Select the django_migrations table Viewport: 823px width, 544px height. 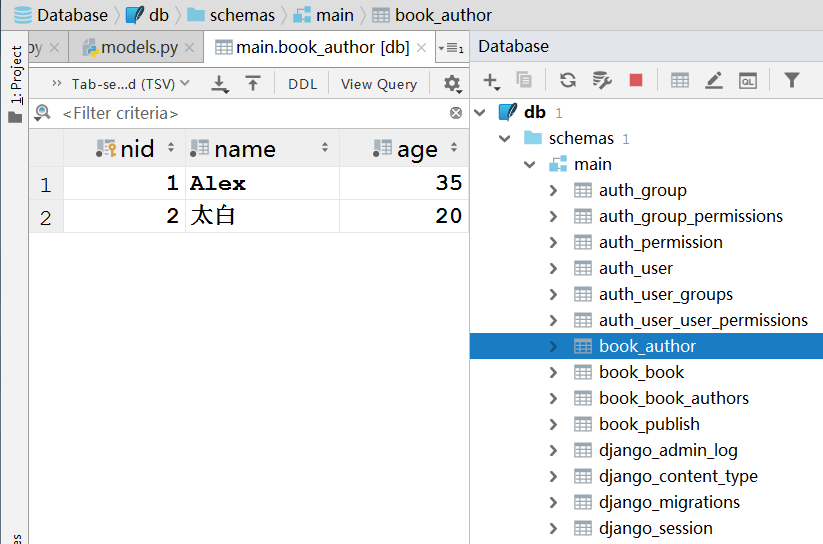tap(669, 502)
